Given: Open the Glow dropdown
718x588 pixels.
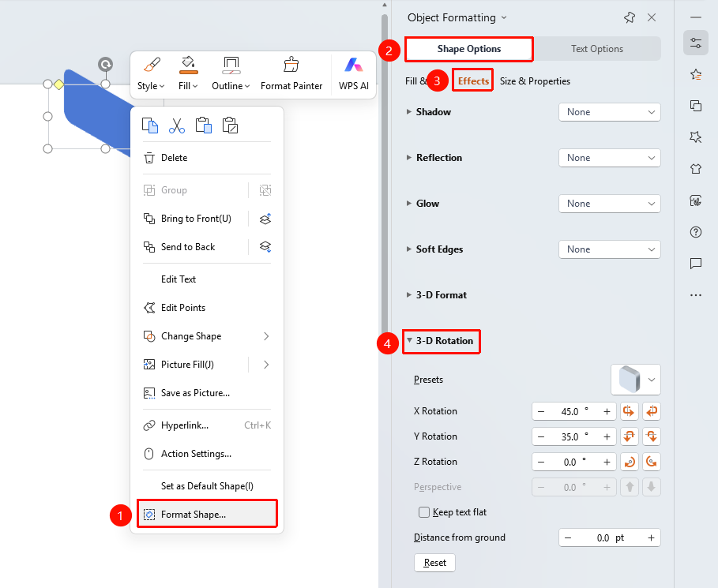Looking at the screenshot, I should 610,204.
